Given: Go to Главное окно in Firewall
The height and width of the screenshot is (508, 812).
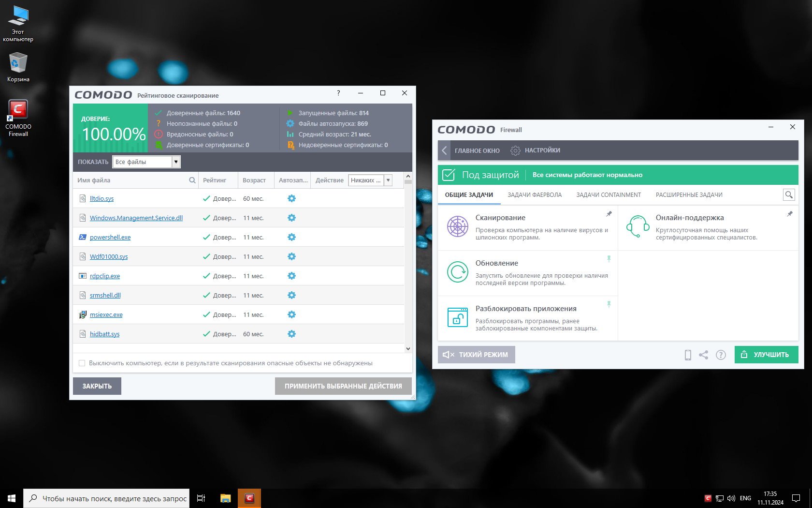Looking at the screenshot, I should click(x=477, y=150).
